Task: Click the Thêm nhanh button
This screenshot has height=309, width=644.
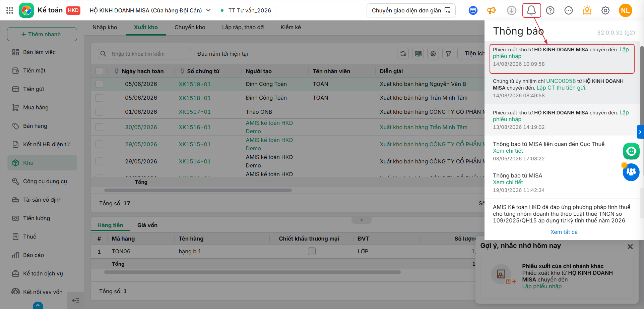Action: [x=42, y=34]
